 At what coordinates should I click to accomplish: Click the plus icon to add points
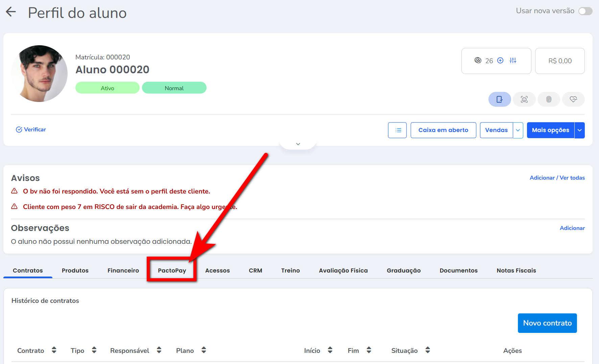(500, 60)
